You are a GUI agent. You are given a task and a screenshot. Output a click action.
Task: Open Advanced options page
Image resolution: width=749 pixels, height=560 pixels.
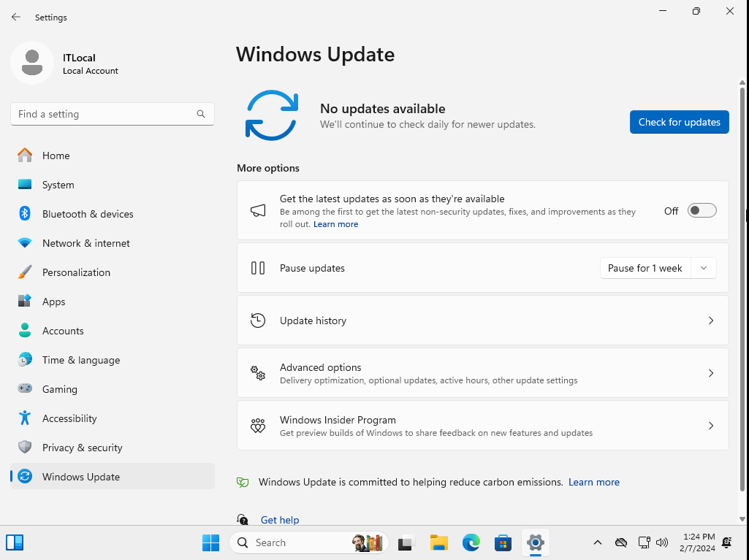[483, 373]
